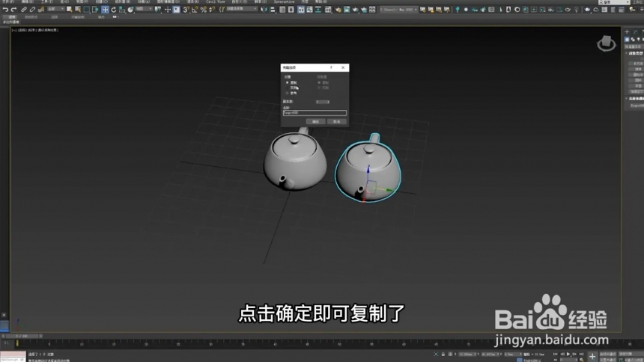The image size is (644, 362).
Task: Open the Layer Explorer icon
Action: 291,10
